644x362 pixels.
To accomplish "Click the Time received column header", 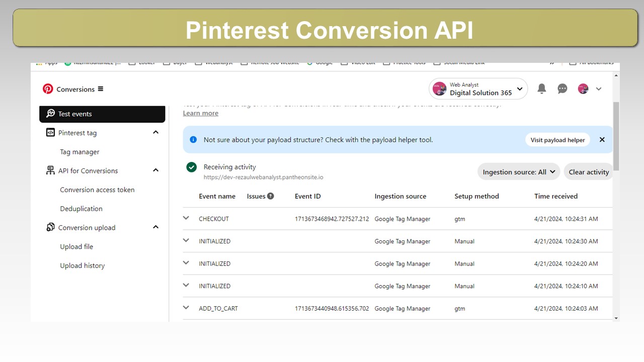I will [x=555, y=196].
